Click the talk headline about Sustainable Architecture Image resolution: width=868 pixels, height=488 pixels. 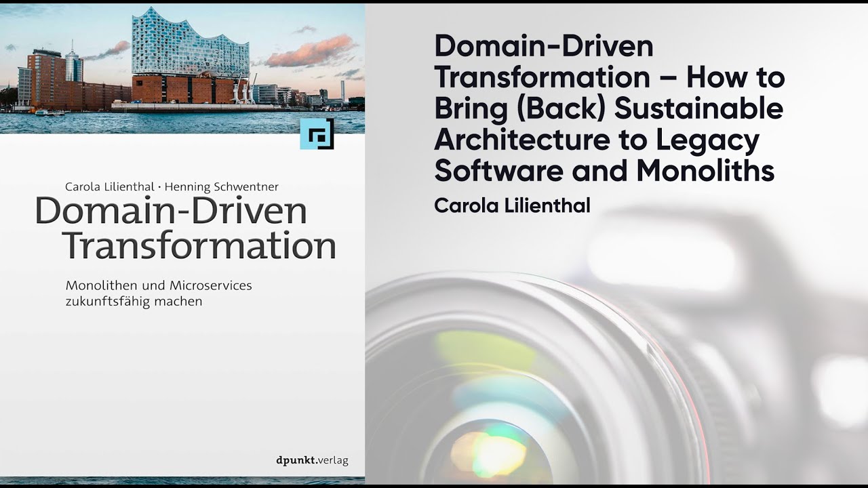point(609,108)
